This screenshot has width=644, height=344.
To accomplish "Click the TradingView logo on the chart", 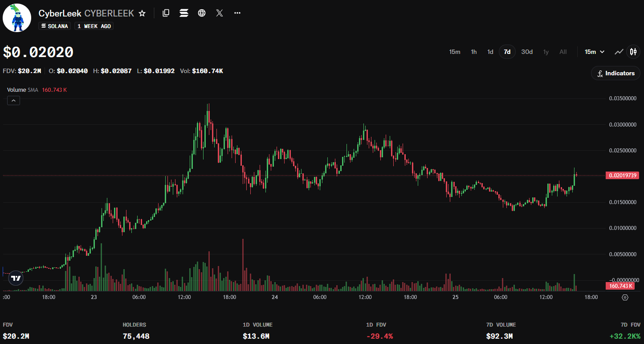I will coord(16,278).
